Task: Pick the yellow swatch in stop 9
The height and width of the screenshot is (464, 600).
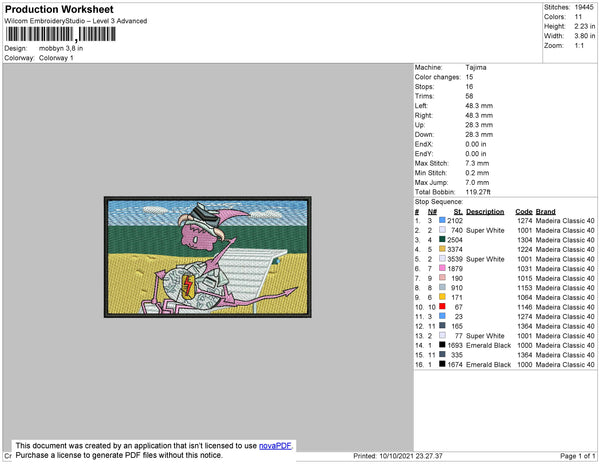Action: click(x=442, y=297)
